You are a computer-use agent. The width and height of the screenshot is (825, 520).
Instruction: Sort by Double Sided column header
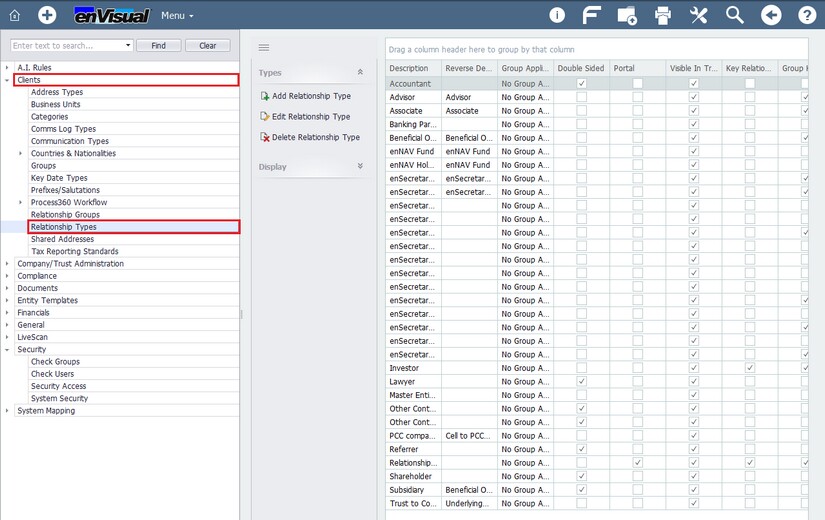pos(581,68)
